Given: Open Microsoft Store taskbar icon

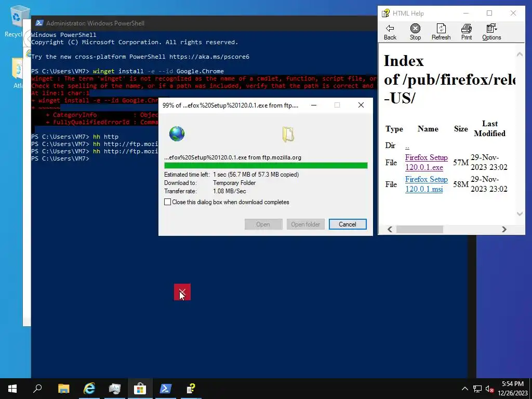Looking at the screenshot, I should [140, 389].
